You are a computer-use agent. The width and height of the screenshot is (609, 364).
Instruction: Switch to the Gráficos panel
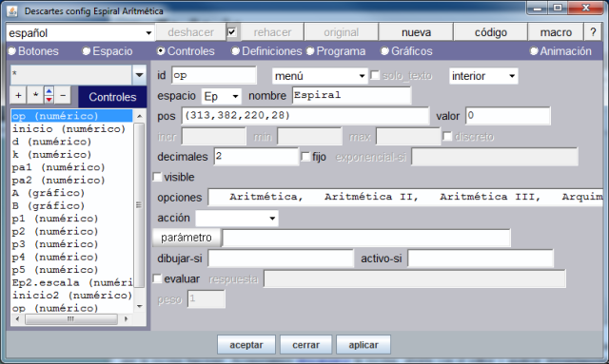[406, 51]
